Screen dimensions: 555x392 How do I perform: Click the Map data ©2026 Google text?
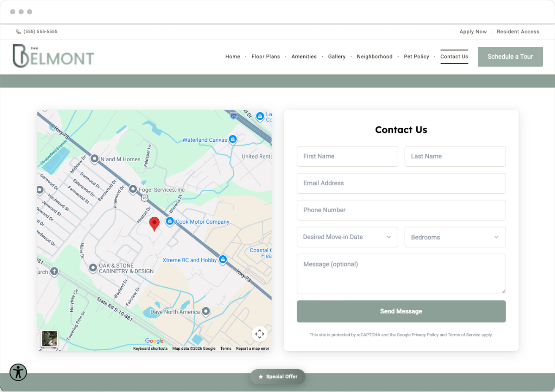click(194, 349)
